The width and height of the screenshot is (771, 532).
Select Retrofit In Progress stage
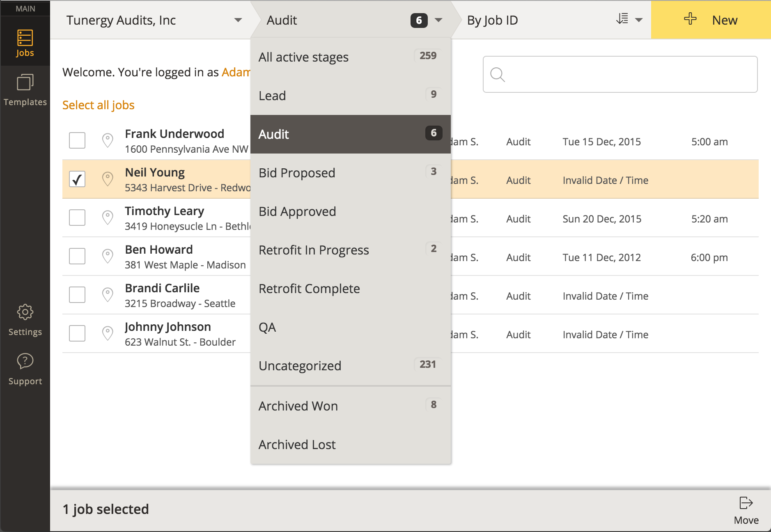coord(351,250)
